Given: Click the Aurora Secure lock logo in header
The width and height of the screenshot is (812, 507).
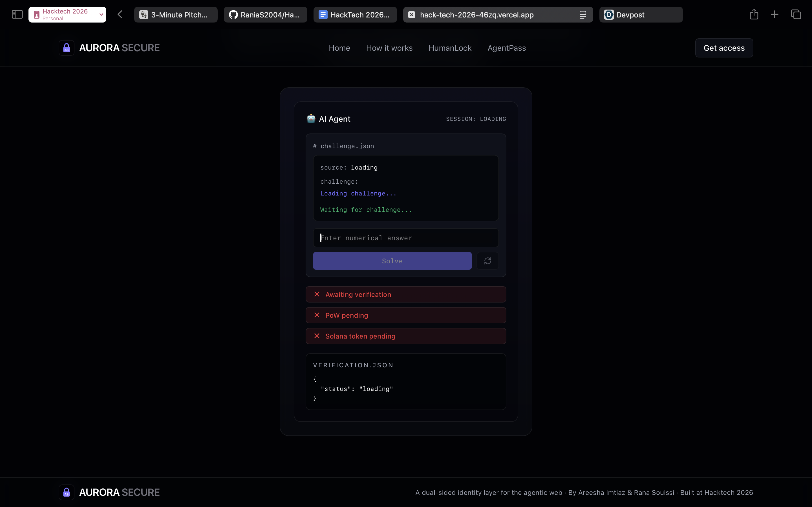Looking at the screenshot, I should [x=67, y=48].
